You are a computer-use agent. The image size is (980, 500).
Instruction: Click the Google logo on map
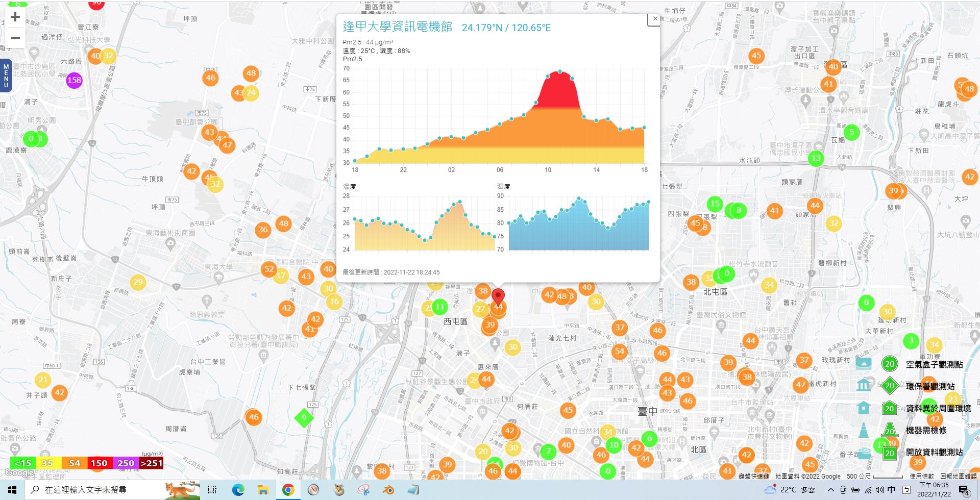point(19,472)
